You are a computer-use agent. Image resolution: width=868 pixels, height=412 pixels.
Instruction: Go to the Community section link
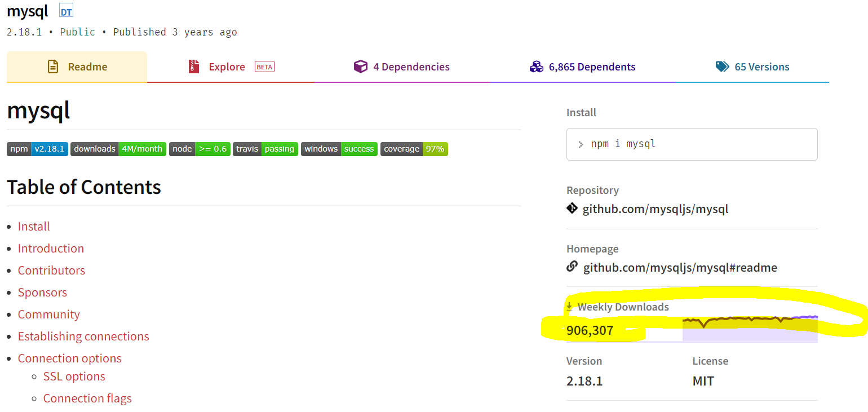[x=49, y=314]
